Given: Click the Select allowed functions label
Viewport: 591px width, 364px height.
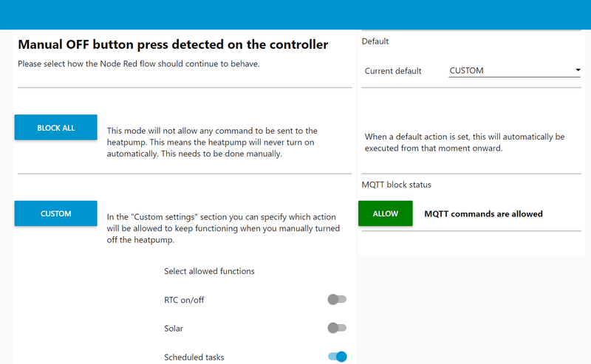Looking at the screenshot, I should tap(209, 271).
